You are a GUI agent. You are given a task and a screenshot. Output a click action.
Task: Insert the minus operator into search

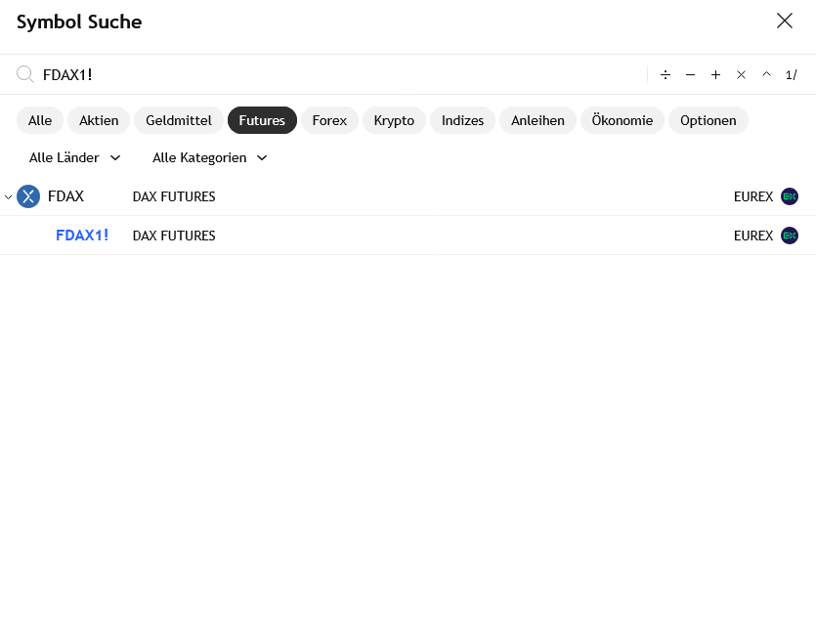tap(690, 74)
